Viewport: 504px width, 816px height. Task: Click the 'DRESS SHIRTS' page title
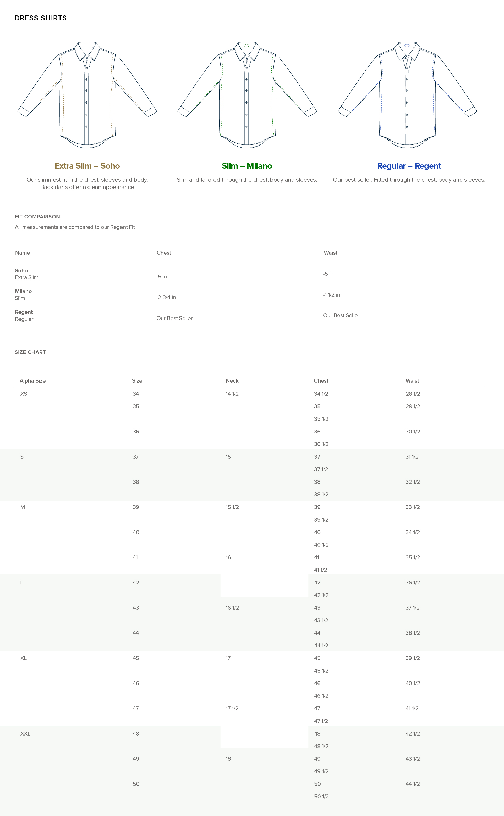point(41,18)
